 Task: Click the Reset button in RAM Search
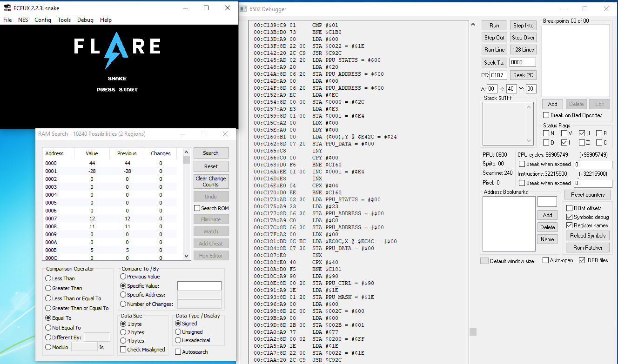coord(211,166)
